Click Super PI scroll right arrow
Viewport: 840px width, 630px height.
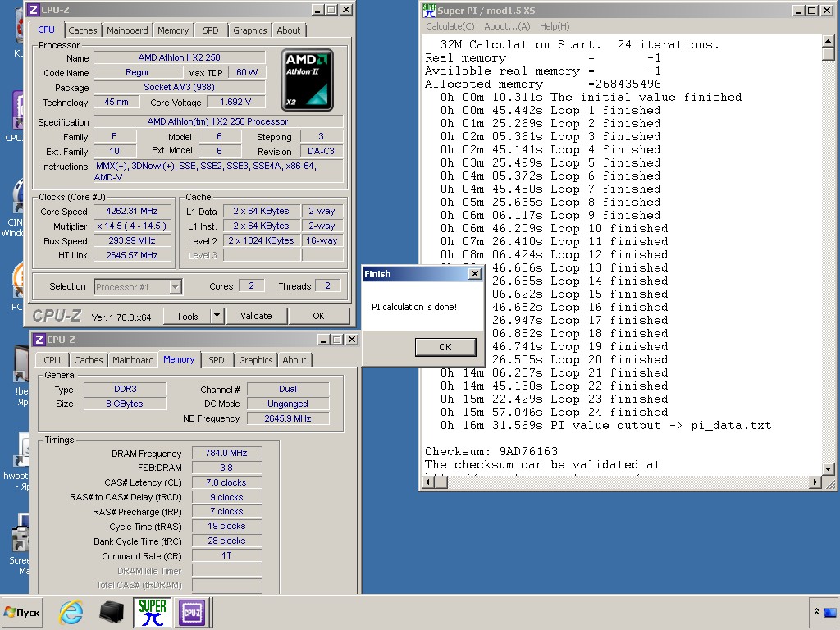coord(815,482)
